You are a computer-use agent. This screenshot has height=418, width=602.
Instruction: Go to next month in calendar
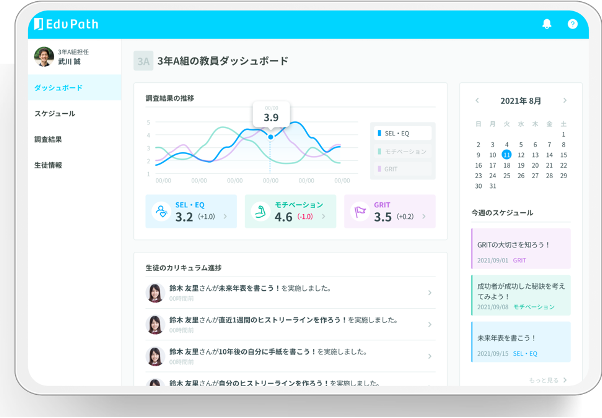[x=565, y=101]
